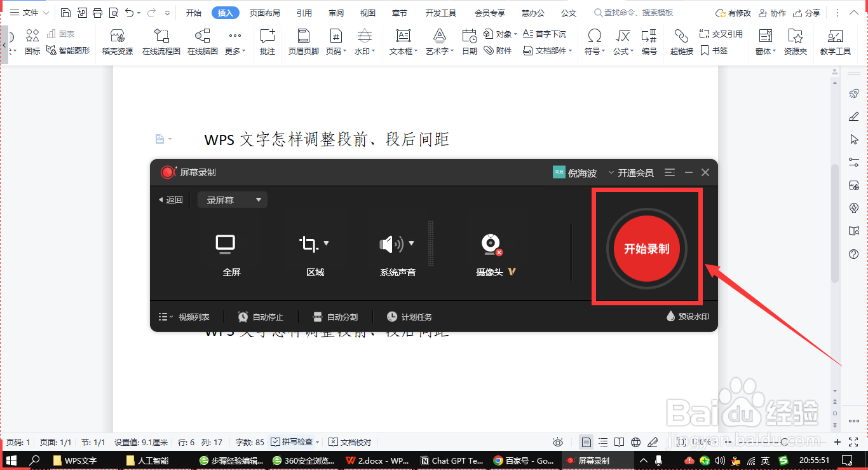The image size is (868, 470).
Task: Switch to the 视图 ribbon tab
Action: coord(367,13)
